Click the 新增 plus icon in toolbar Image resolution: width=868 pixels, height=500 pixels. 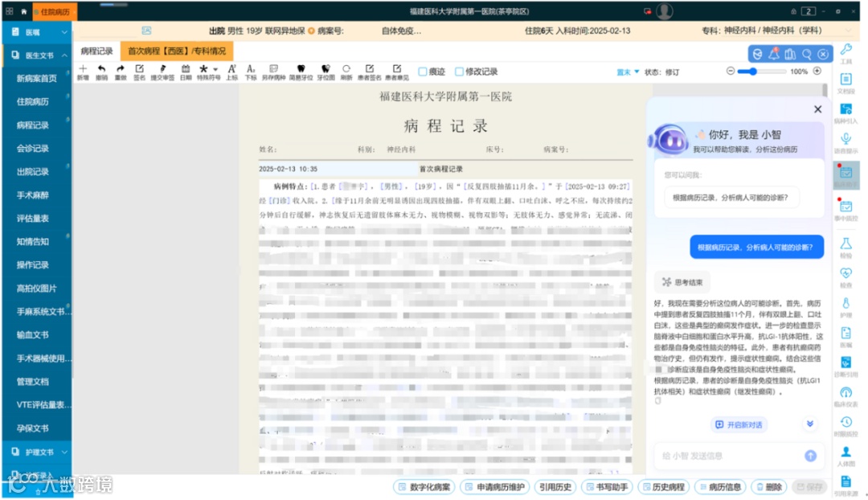[83, 69]
